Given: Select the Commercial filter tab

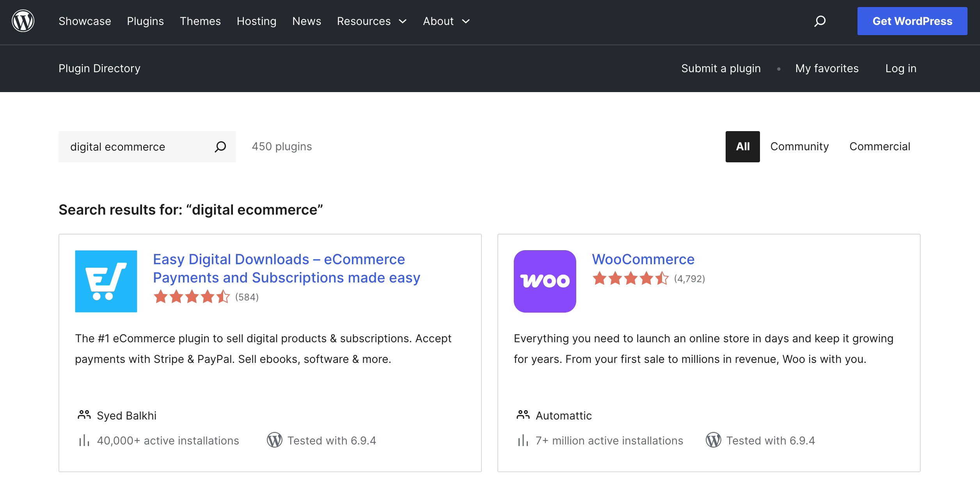Looking at the screenshot, I should coord(880,147).
